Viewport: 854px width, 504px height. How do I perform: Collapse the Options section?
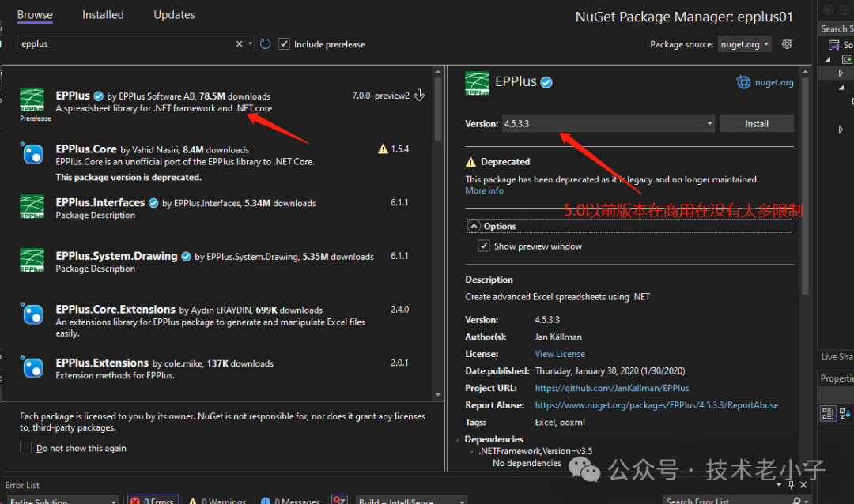click(x=474, y=226)
